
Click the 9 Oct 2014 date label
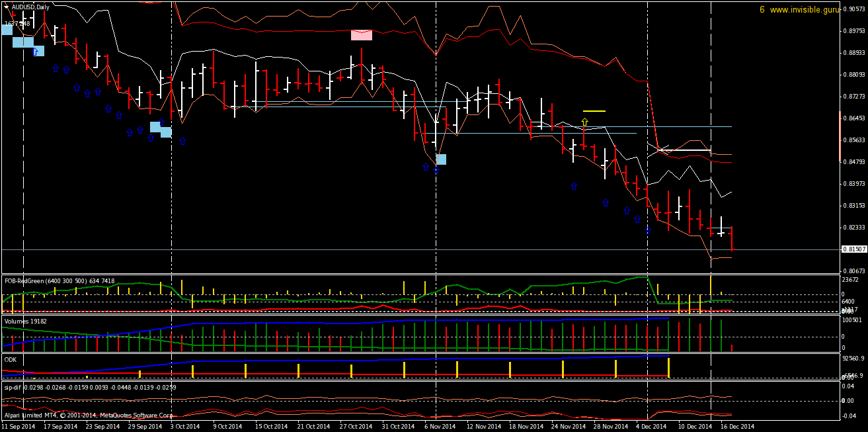pyautogui.click(x=228, y=427)
